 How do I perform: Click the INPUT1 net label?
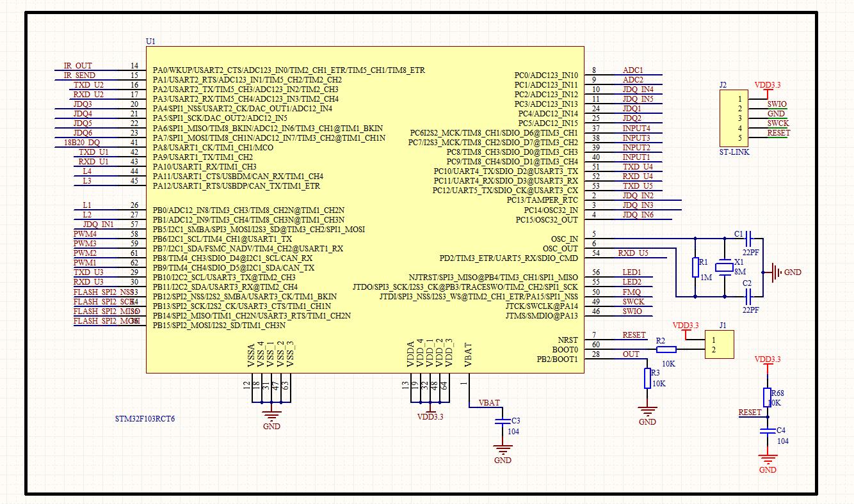pos(636,157)
